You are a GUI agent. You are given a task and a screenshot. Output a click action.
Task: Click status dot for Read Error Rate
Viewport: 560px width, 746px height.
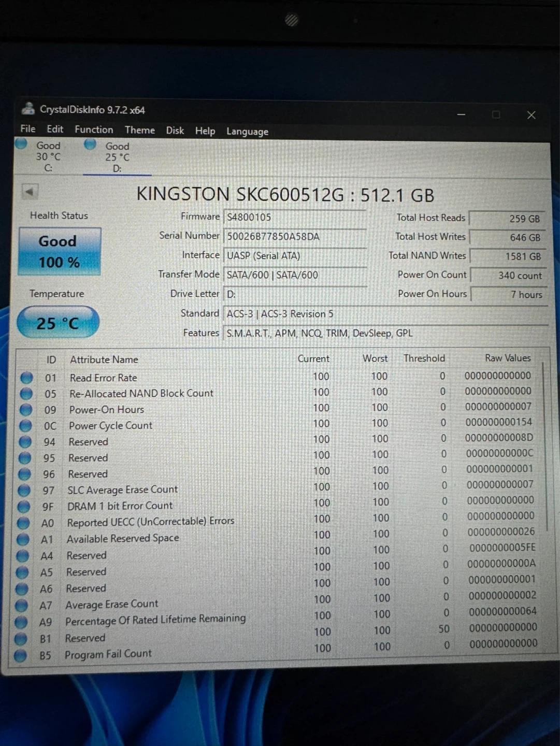point(26,378)
